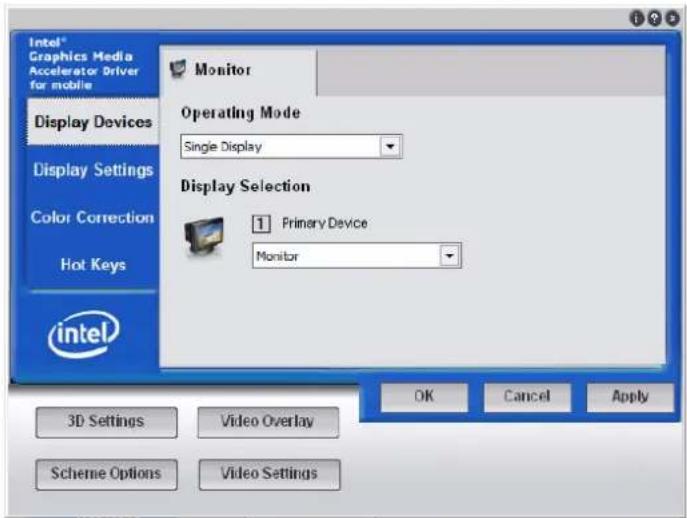Click the Single Display combo box field
Image resolution: width=687 pixels, height=518 pixels.
pyautogui.click(x=291, y=146)
